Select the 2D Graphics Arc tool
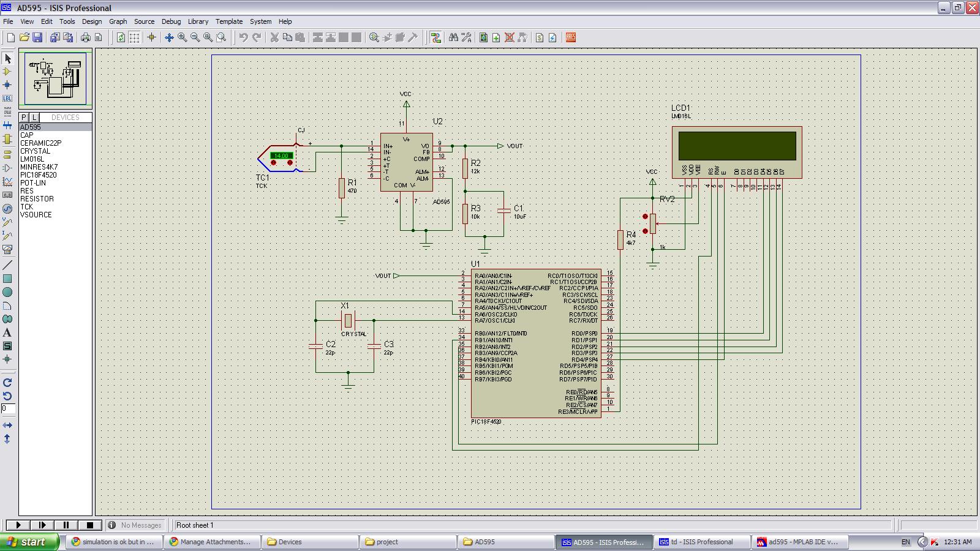980x551 pixels. [7, 305]
